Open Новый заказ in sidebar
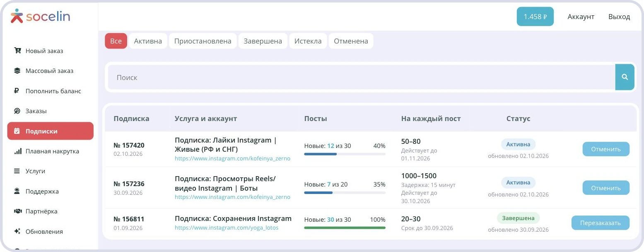 pos(51,51)
